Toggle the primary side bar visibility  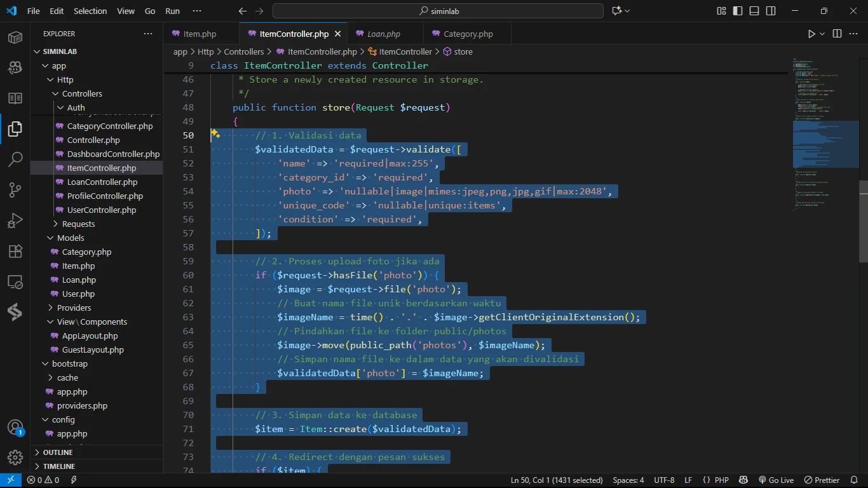click(738, 11)
